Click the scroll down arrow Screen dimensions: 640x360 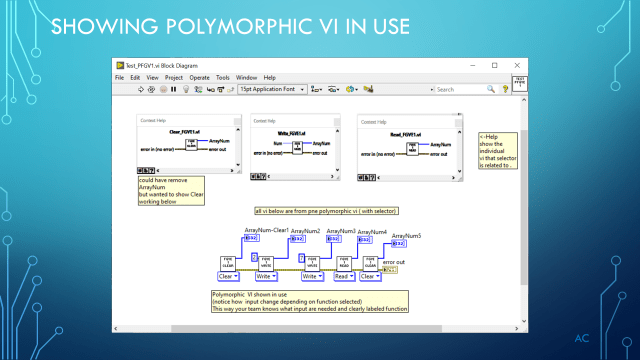click(x=524, y=321)
